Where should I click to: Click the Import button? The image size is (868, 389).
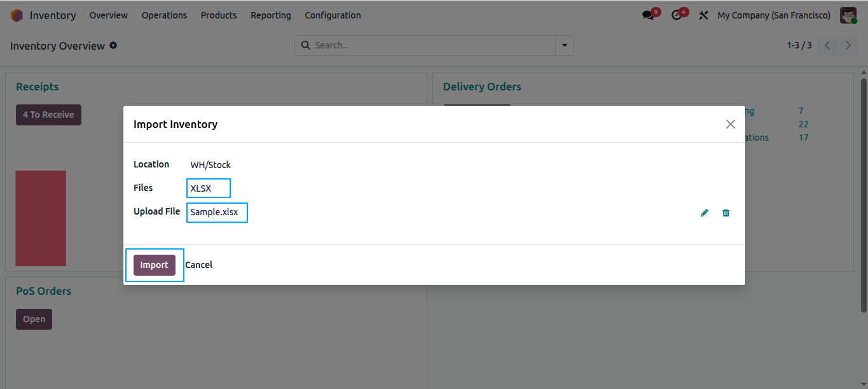point(155,265)
